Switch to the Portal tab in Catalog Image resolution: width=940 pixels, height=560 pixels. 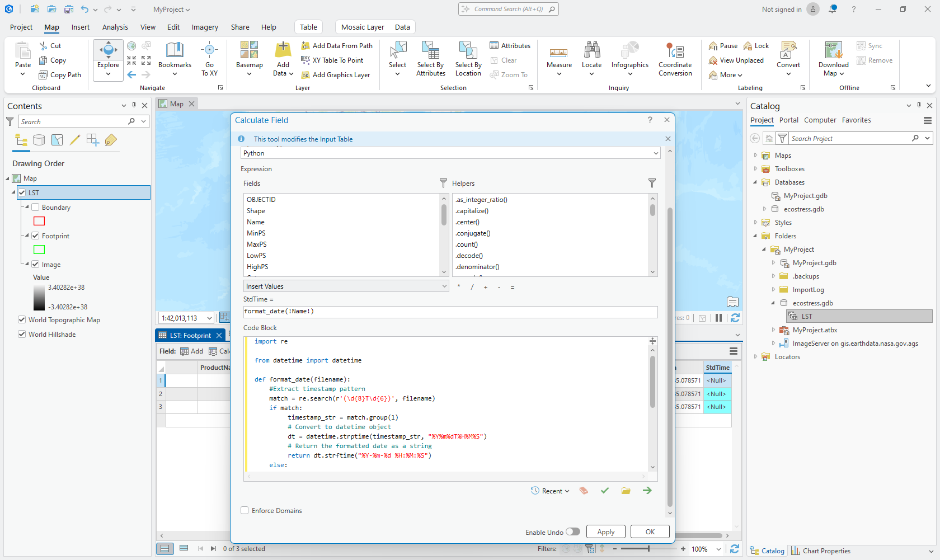788,120
